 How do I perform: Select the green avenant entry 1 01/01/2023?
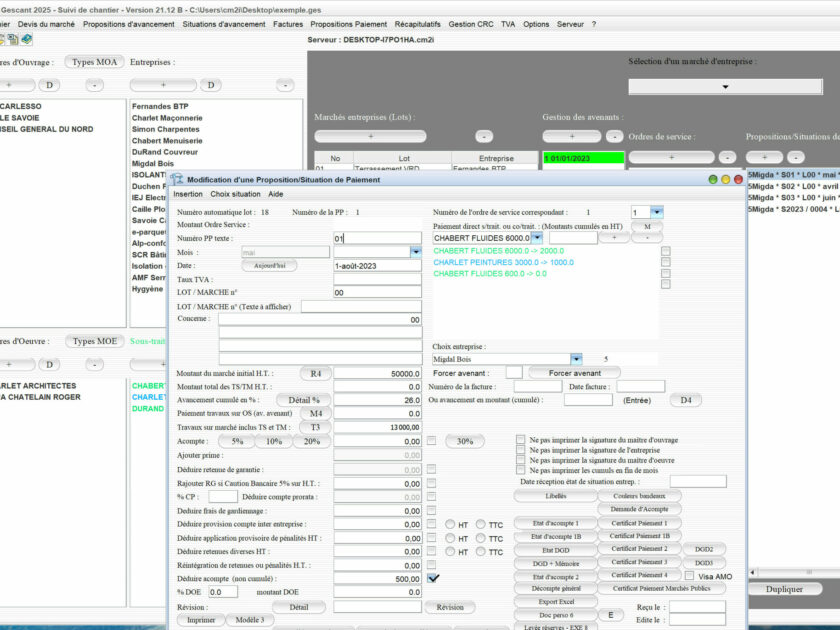(x=583, y=158)
